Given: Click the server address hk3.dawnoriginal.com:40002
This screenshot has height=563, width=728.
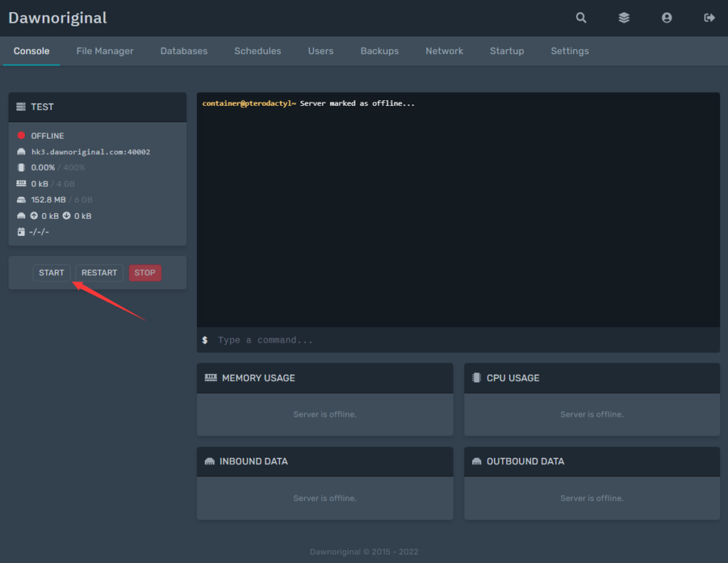Looking at the screenshot, I should 90,152.
